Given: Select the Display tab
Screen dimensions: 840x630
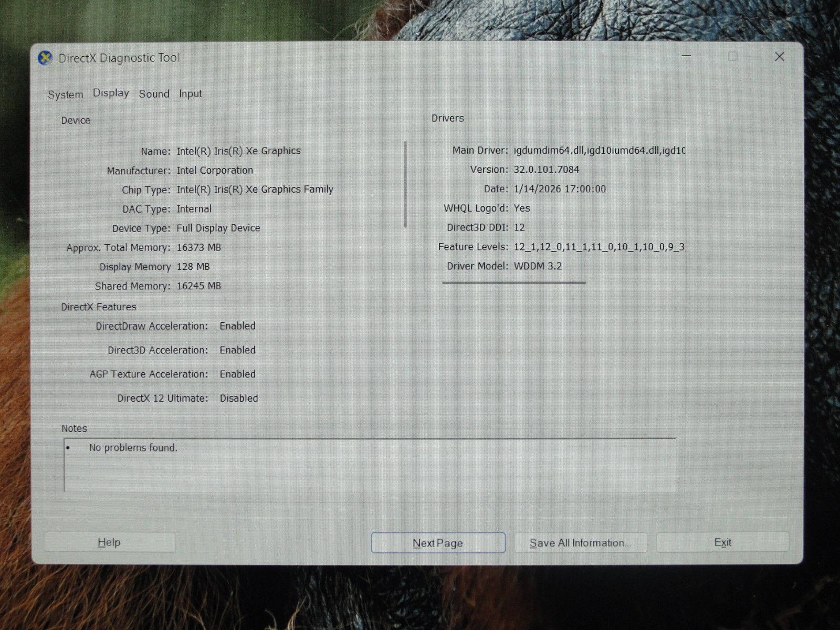Looking at the screenshot, I should [111, 93].
